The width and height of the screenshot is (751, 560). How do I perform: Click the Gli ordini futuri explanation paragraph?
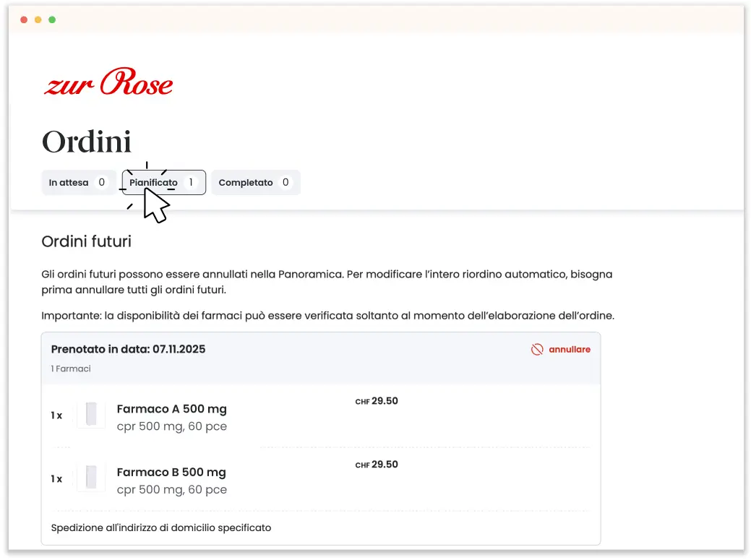[x=327, y=282]
